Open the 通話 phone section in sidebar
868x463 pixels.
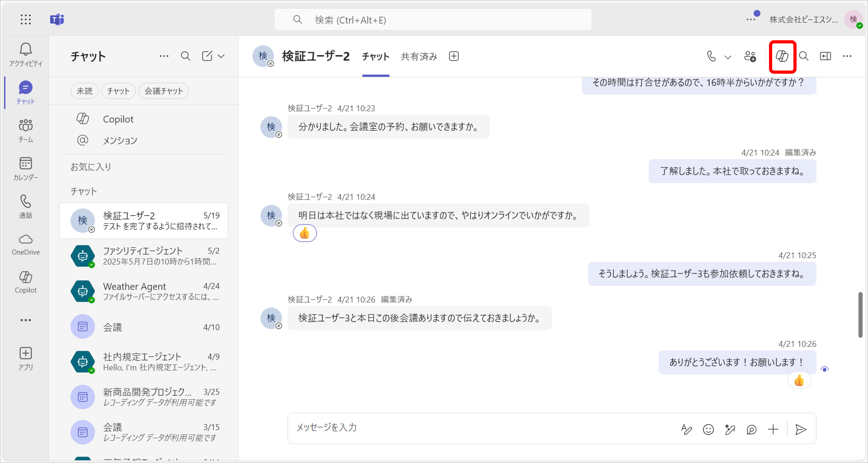coord(26,207)
